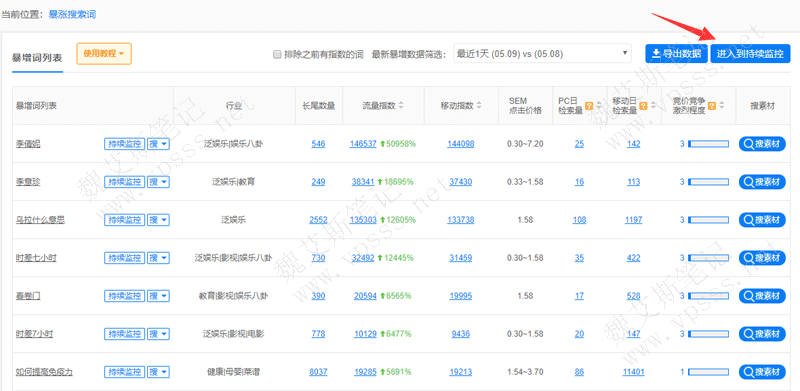
Task: Open 搜 dropdown for 时差七小时
Action: pyautogui.click(x=158, y=258)
